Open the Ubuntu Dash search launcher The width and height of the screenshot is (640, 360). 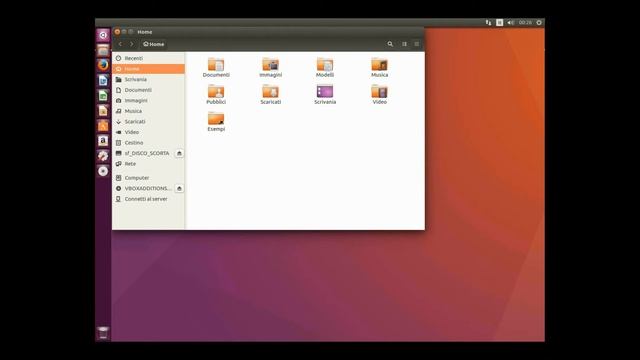point(103,35)
